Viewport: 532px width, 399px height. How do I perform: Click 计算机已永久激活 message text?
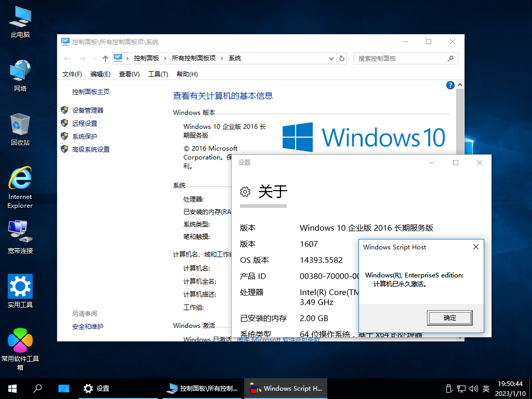pyautogui.click(x=400, y=284)
